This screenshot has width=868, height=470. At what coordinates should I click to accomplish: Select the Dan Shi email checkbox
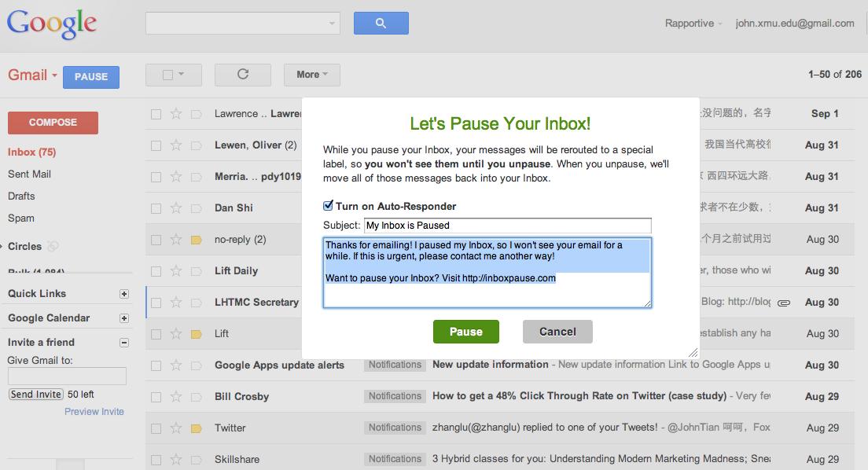156,208
